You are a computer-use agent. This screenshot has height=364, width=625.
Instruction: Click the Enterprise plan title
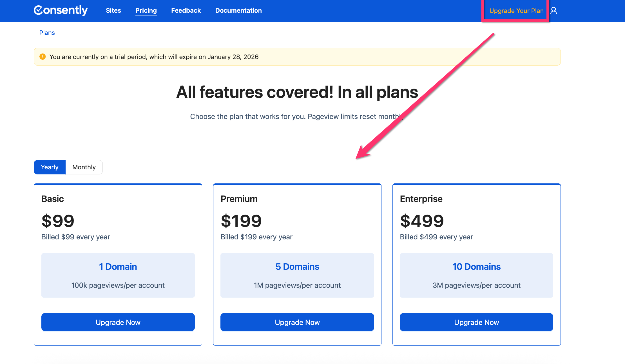pos(421,199)
